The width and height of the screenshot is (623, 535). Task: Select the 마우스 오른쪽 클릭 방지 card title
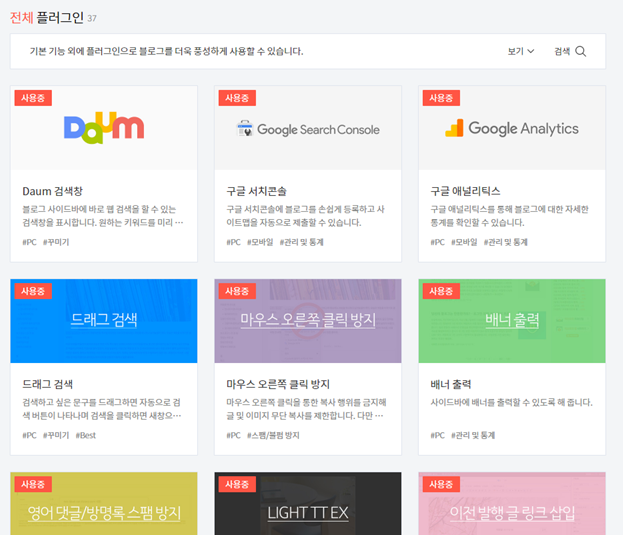[x=278, y=384]
